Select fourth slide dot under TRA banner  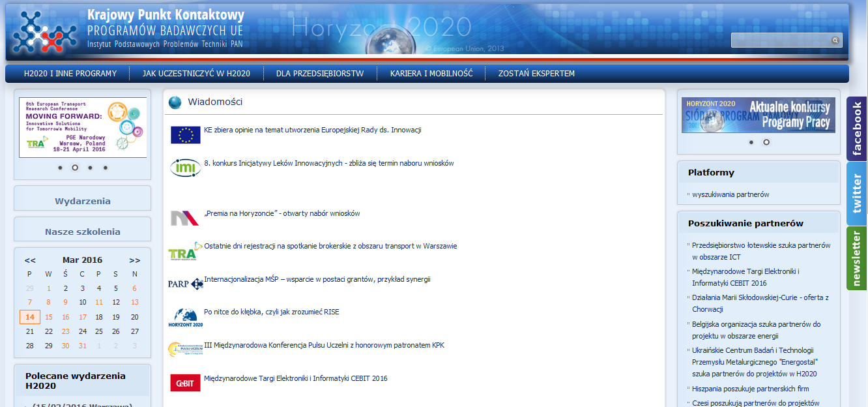coord(105,168)
